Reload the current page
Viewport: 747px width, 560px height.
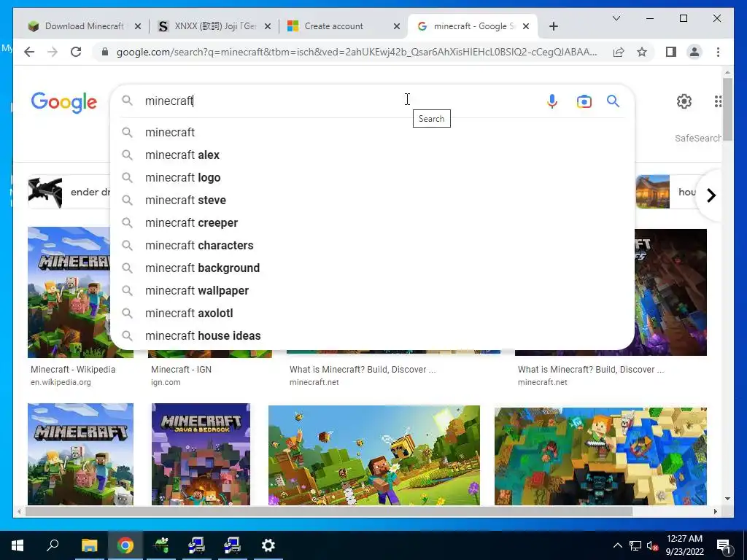(76, 52)
